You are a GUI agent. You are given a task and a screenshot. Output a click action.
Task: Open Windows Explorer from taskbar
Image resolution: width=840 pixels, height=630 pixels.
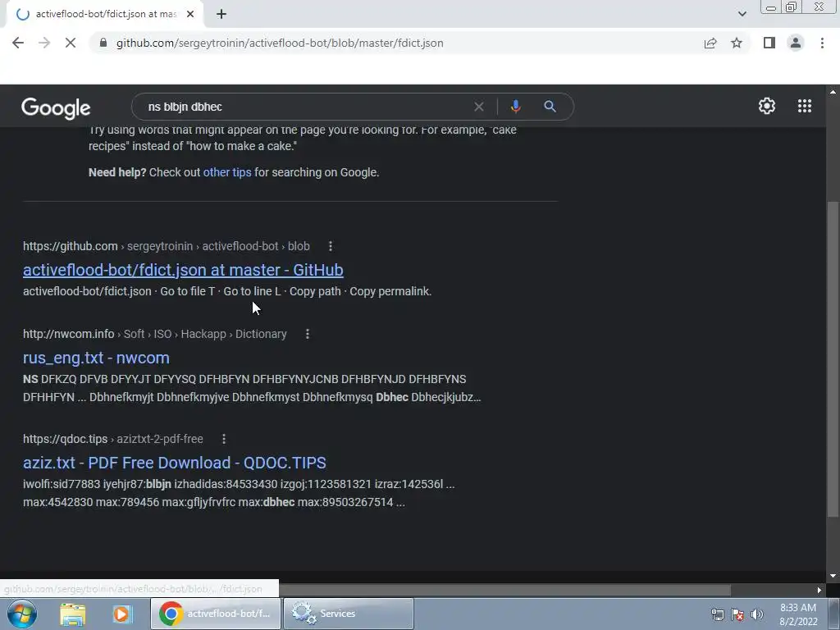pos(73,614)
